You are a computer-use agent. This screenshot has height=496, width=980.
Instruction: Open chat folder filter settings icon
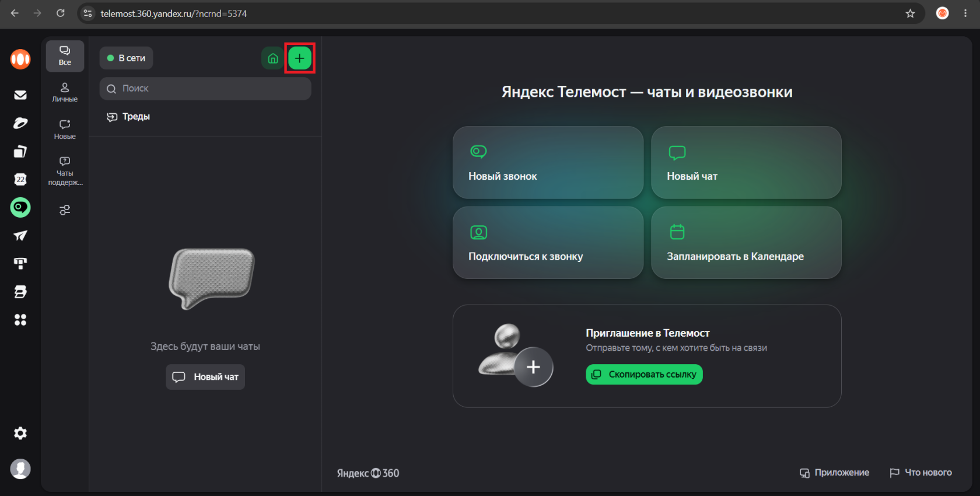65,210
